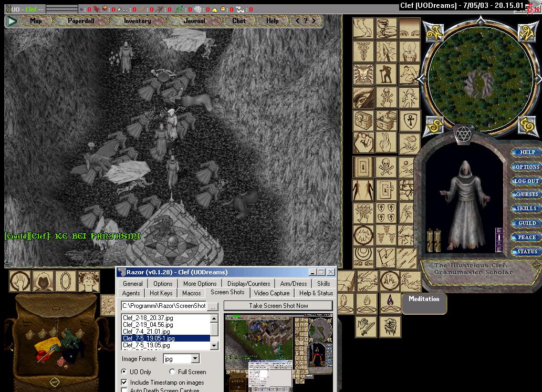
Task: Click the screenshot preview thumbnail in Razor
Action: tap(278, 353)
